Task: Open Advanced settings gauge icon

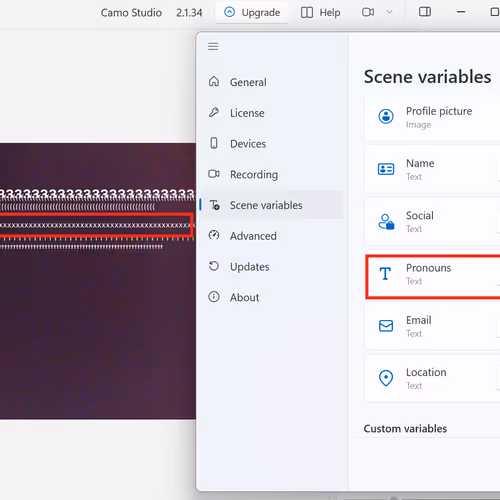Action: click(x=214, y=235)
